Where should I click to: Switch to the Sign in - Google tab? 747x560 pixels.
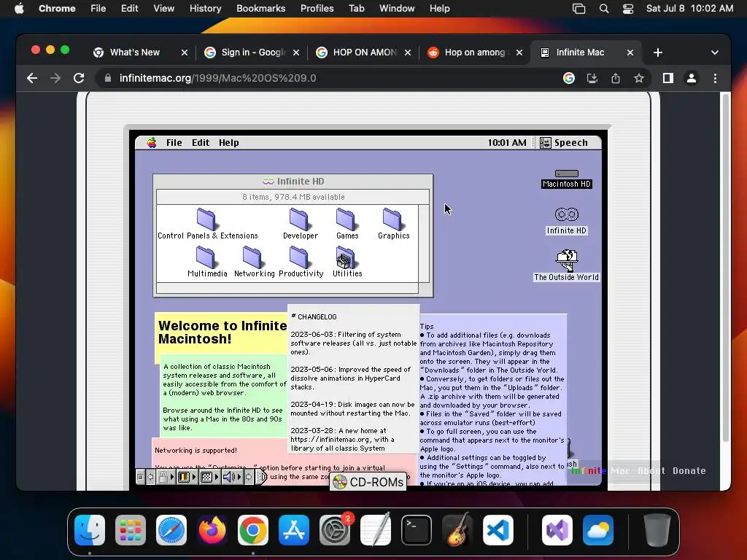click(x=252, y=52)
